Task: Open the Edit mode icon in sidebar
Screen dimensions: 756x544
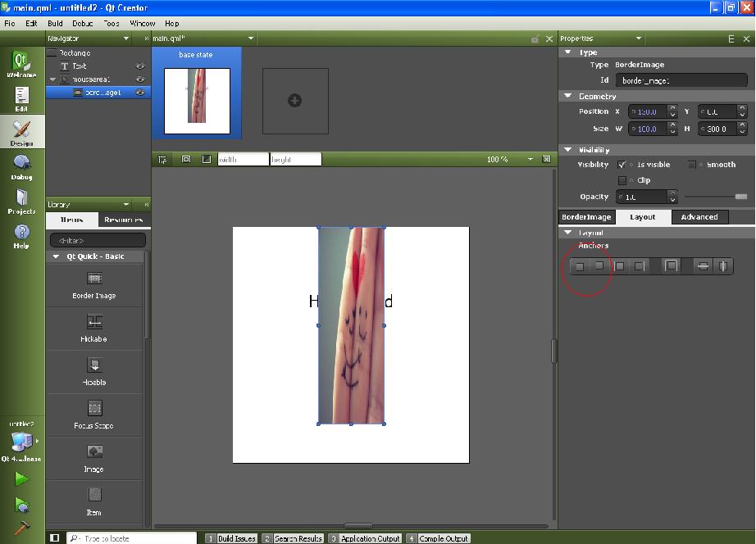Action: pyautogui.click(x=21, y=98)
